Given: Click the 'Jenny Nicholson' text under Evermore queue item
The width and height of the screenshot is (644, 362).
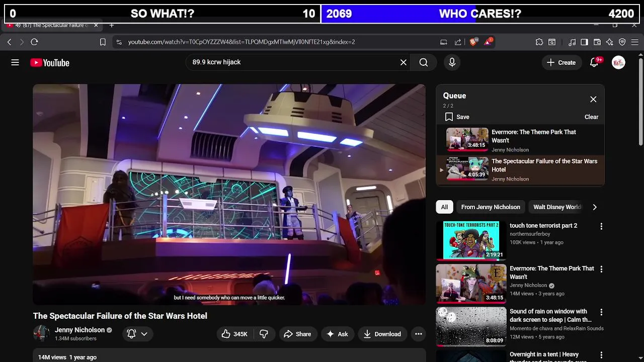Looking at the screenshot, I should coord(510,150).
